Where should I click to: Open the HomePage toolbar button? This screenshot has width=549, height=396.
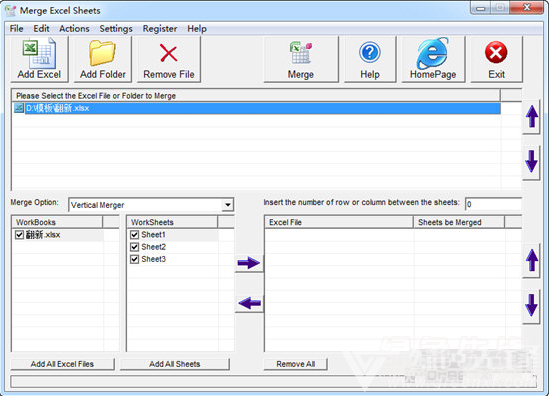tap(433, 59)
